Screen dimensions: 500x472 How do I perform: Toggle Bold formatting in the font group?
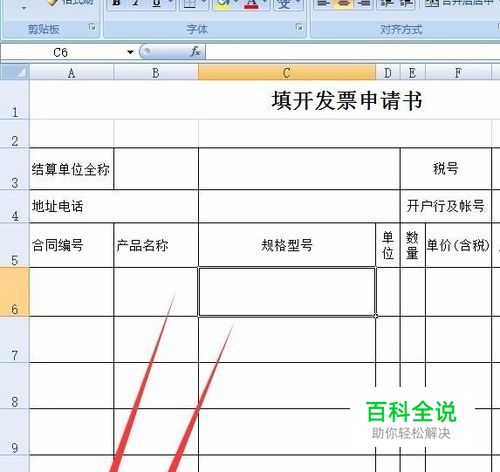[x=116, y=3]
